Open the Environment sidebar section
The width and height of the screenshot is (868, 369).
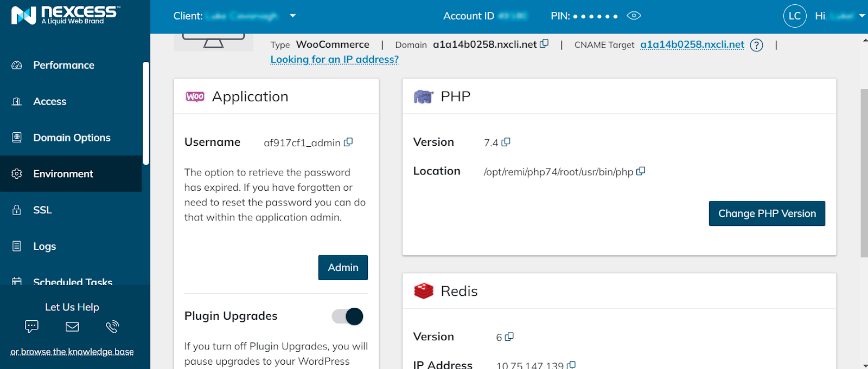coord(63,174)
